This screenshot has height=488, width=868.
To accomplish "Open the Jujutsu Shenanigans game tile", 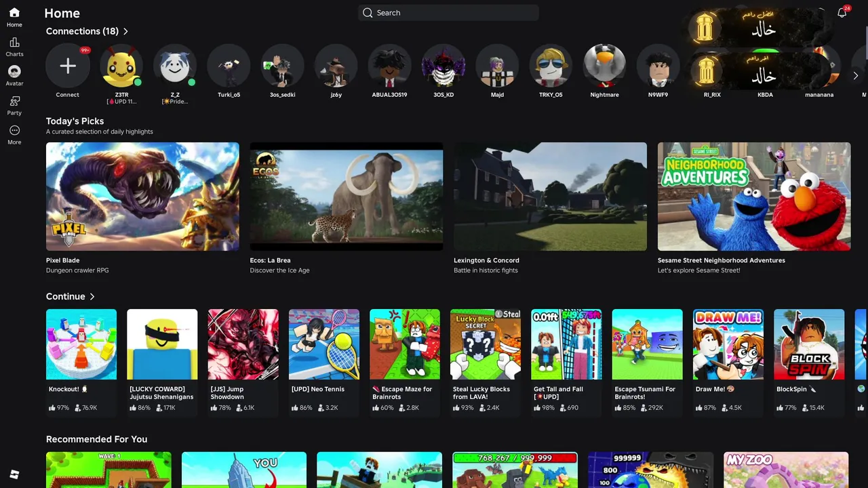I will pyautogui.click(x=162, y=344).
